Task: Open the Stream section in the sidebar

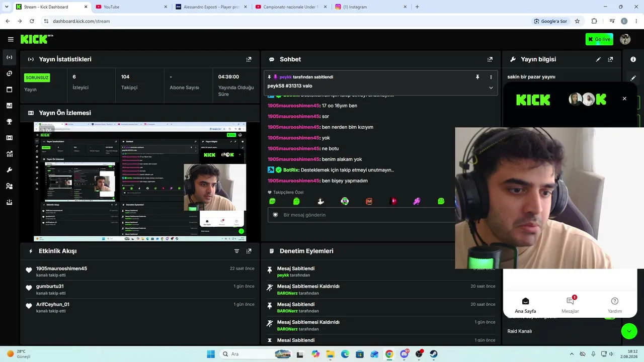Action: tap(9, 57)
